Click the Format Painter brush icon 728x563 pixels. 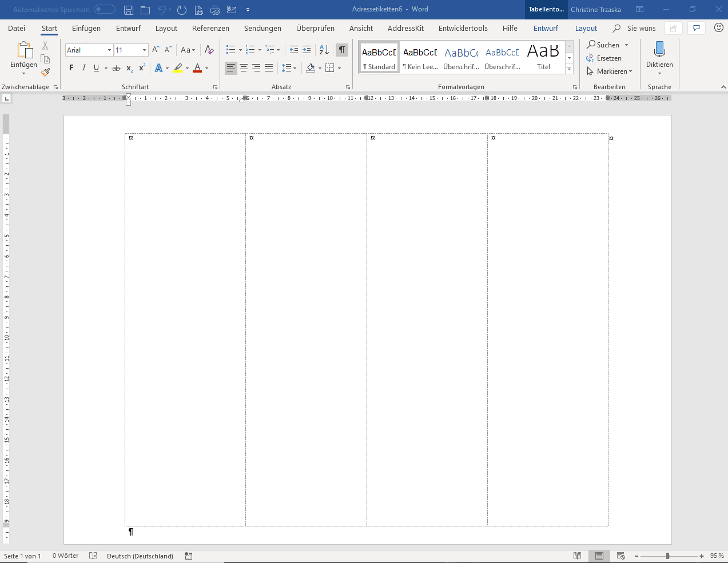tap(46, 72)
